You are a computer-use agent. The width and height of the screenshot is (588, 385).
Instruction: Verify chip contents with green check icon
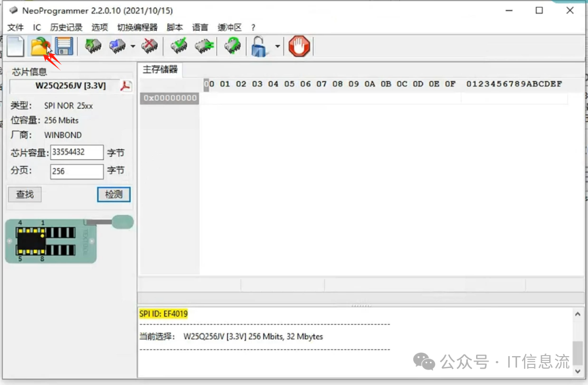click(x=179, y=46)
